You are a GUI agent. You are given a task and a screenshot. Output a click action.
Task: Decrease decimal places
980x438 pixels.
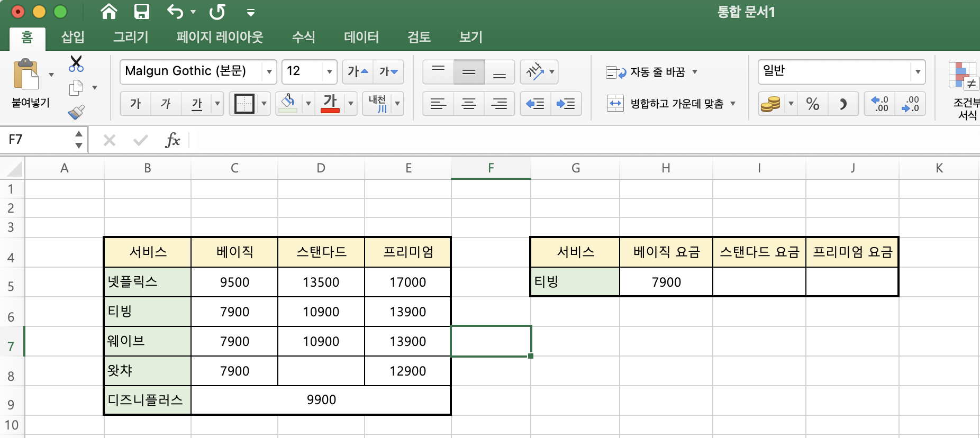(x=911, y=104)
